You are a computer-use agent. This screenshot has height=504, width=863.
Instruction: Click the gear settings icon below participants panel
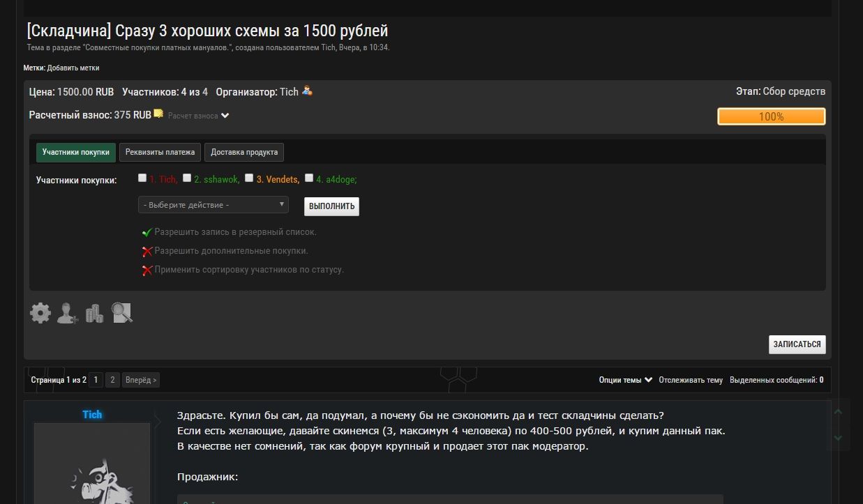40,313
